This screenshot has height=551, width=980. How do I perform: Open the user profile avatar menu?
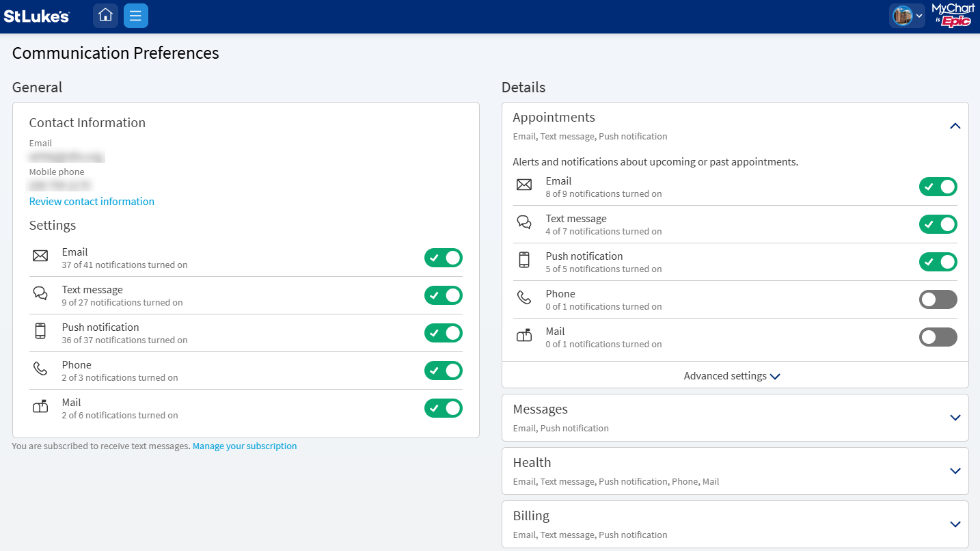pyautogui.click(x=907, y=16)
